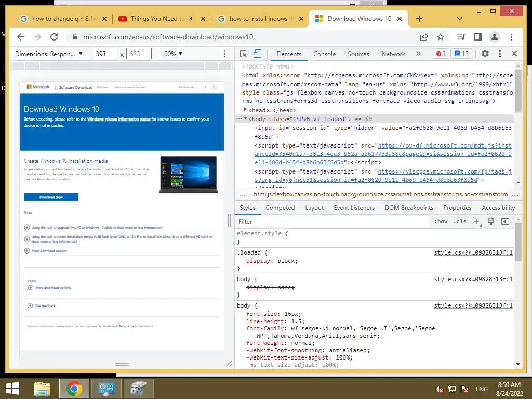This screenshot has height=399, width=532.
Task: Open Chrome's three-dot menu
Action: pos(511,37)
